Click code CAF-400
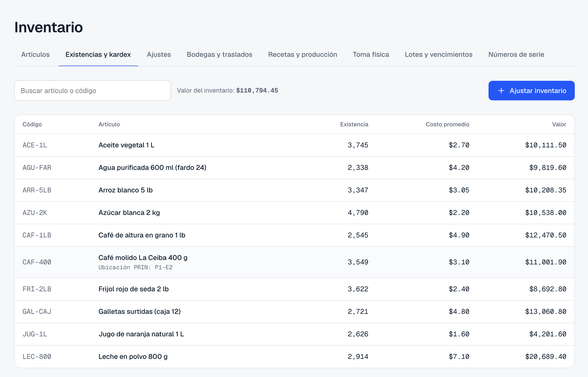 (37, 262)
